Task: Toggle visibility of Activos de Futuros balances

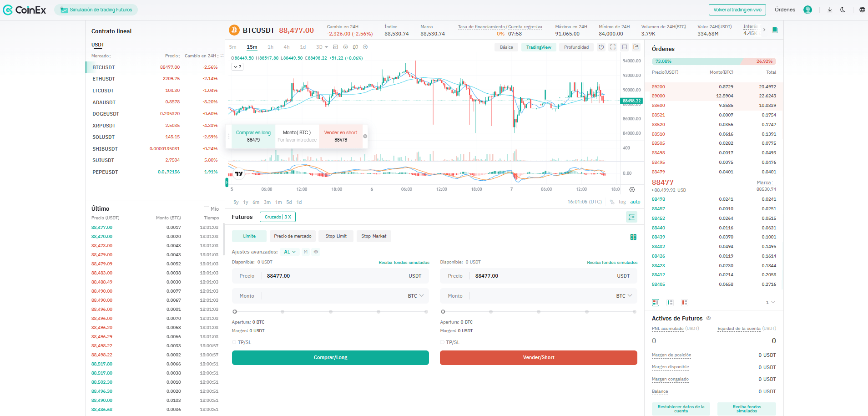Action: (708, 318)
